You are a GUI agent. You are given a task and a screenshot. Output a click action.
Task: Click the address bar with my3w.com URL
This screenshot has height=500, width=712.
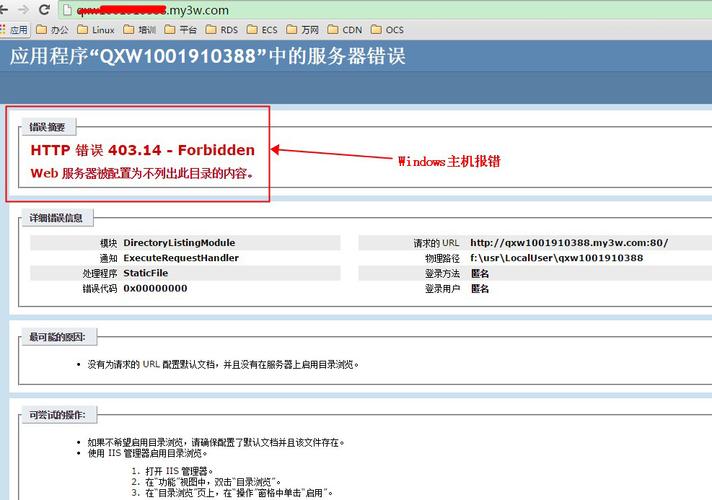(x=386, y=10)
